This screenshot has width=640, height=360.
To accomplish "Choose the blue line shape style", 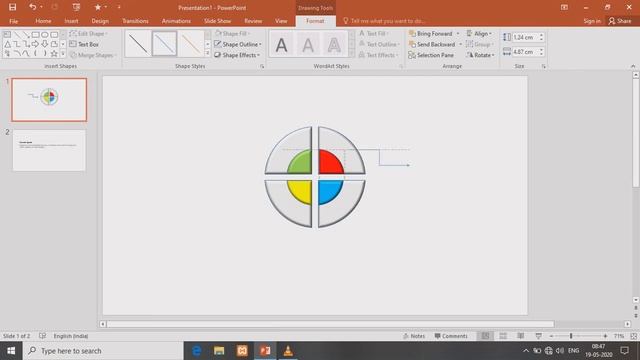I will click(x=164, y=44).
